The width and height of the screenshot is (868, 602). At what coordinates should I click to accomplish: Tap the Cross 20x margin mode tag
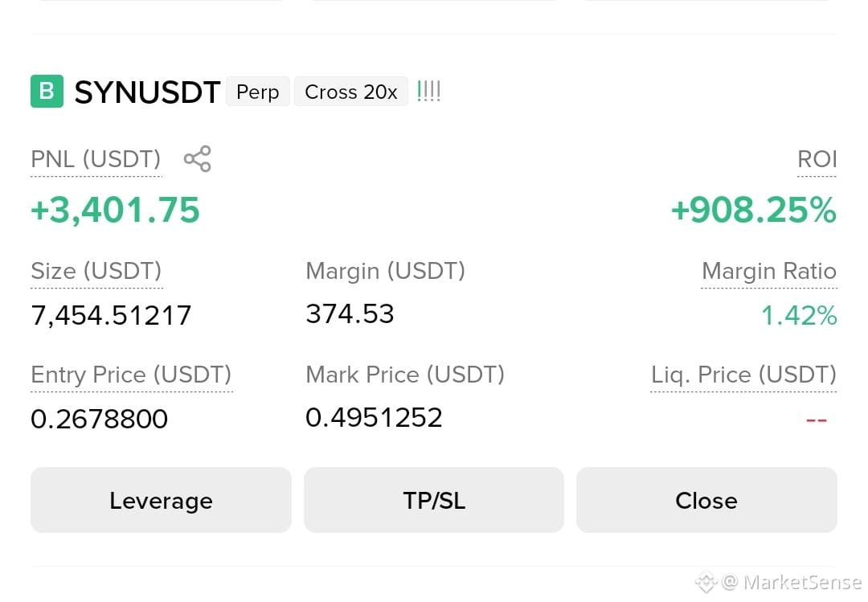coord(351,92)
